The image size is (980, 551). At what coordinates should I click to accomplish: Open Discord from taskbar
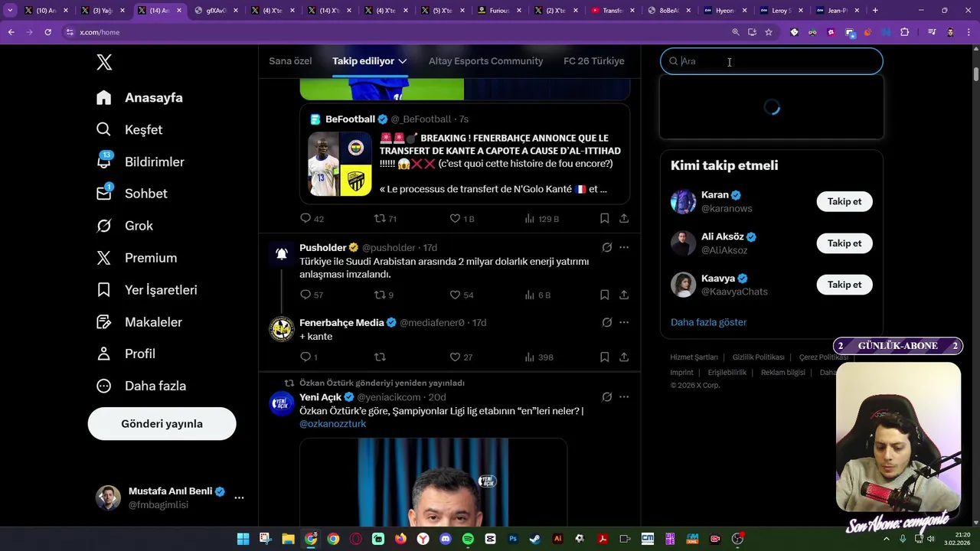446,539
